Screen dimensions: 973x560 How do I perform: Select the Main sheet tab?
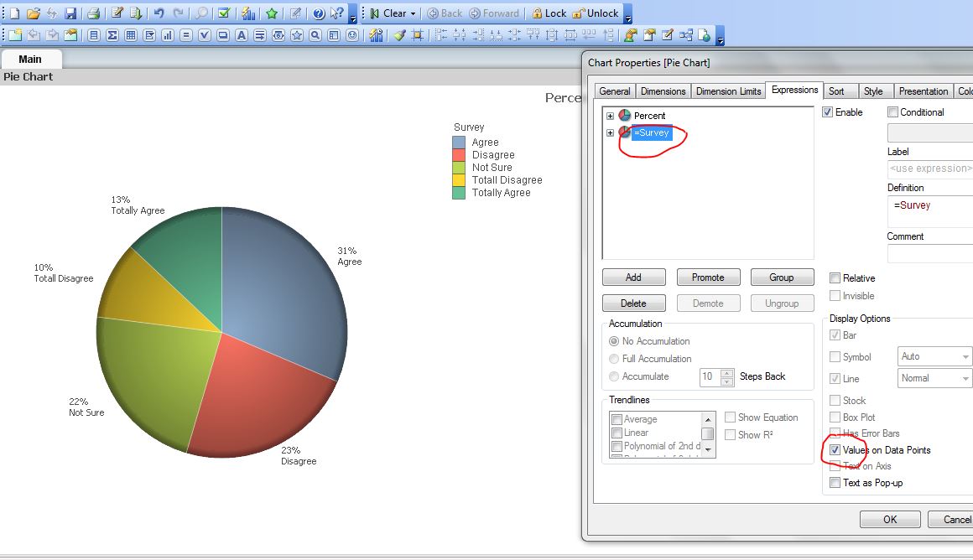pos(30,60)
